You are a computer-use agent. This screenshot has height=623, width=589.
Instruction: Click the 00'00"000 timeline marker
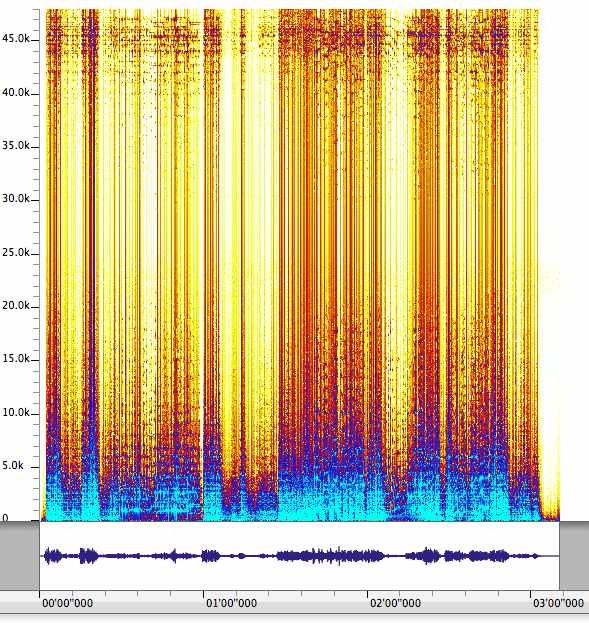(67, 603)
